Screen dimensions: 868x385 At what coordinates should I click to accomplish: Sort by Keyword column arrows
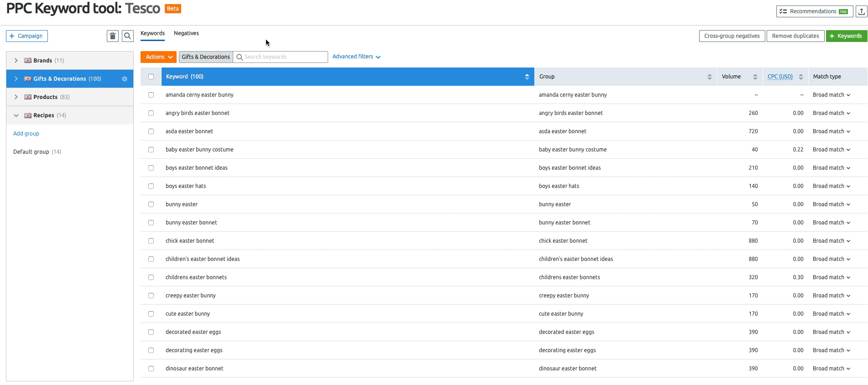pyautogui.click(x=527, y=77)
